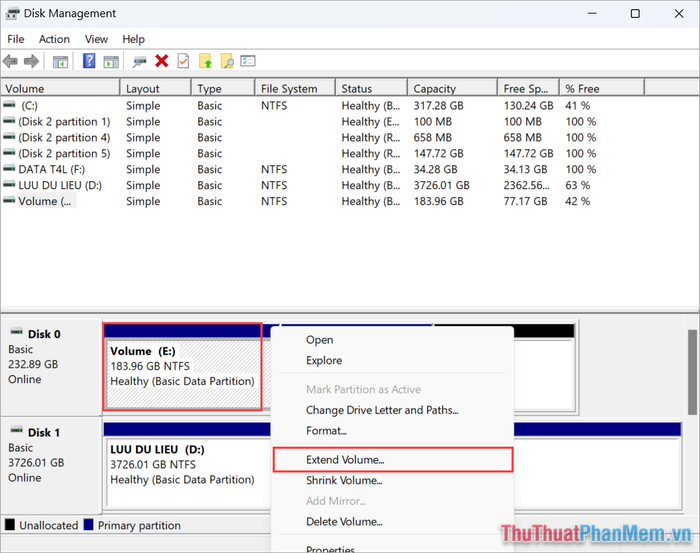The image size is (700, 553).
Task: Click the 34.28 GB capacity cell
Action: pos(435,170)
